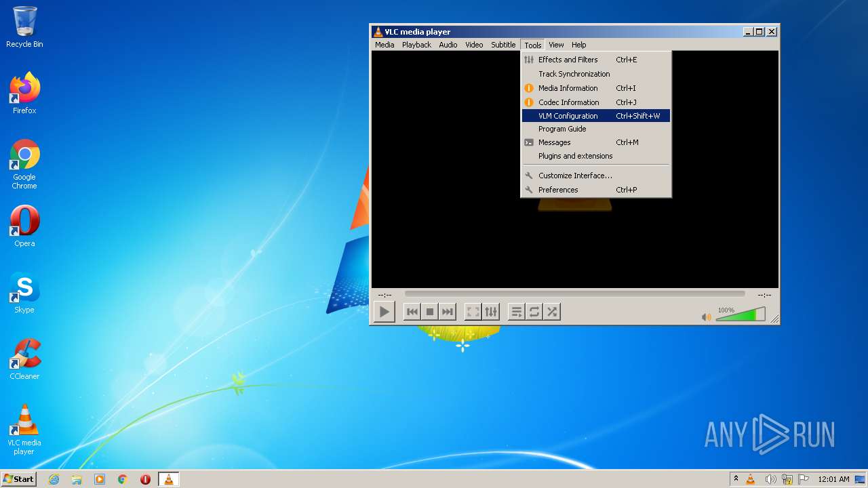Open the Video menu
The width and height of the screenshot is (868, 488).
474,45
